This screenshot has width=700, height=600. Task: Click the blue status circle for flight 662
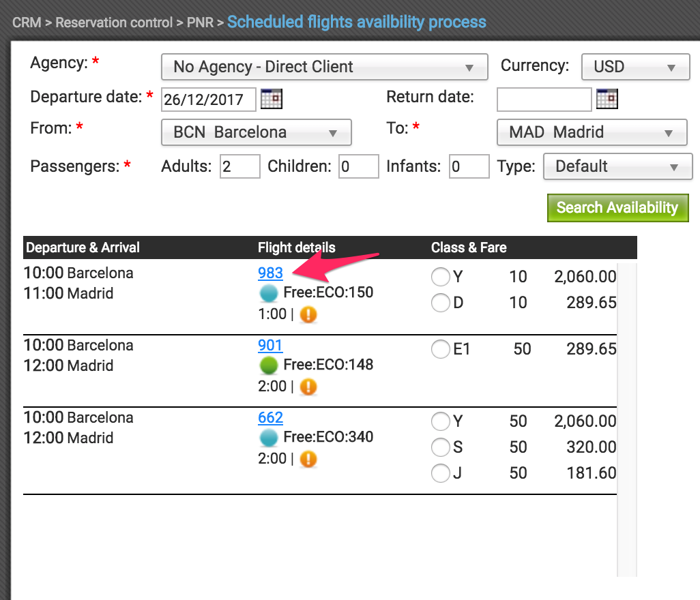269,438
